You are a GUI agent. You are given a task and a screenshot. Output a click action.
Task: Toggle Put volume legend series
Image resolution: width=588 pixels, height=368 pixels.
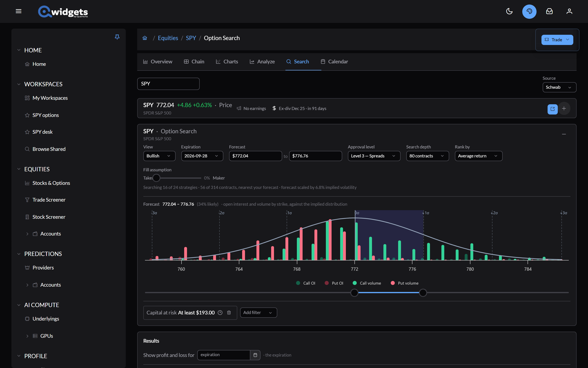pos(404,283)
